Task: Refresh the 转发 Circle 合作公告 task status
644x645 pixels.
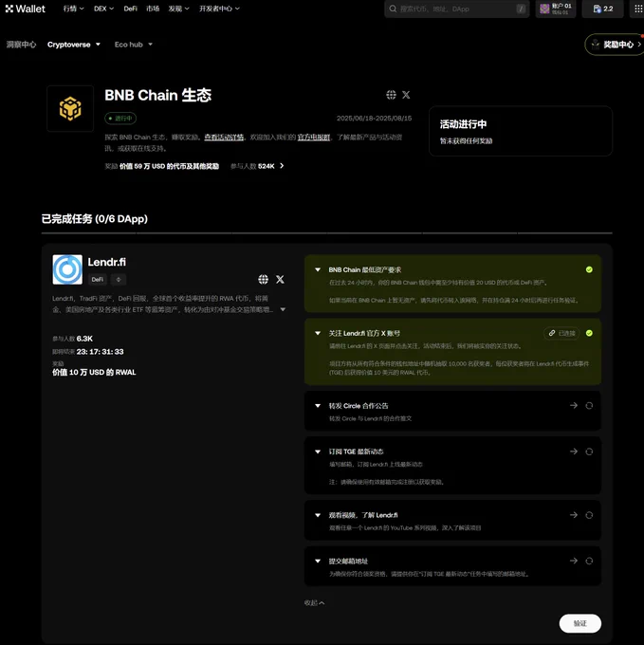Action: (589, 406)
